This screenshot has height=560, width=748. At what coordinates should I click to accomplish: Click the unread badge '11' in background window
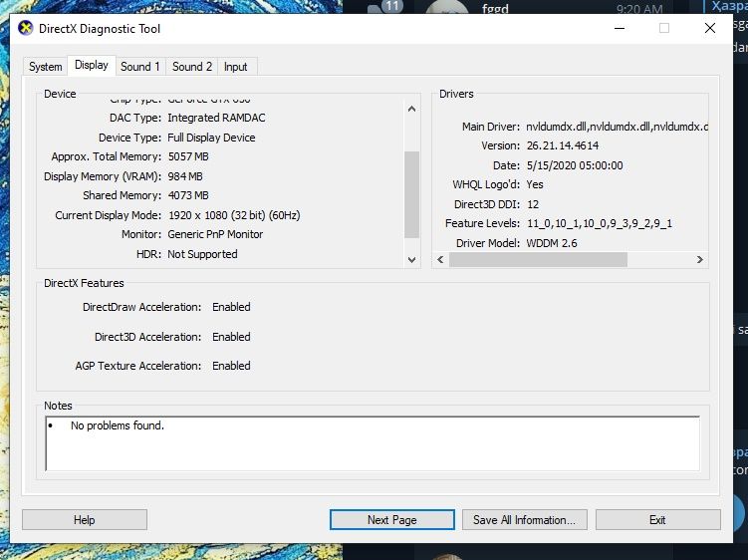coord(392,6)
